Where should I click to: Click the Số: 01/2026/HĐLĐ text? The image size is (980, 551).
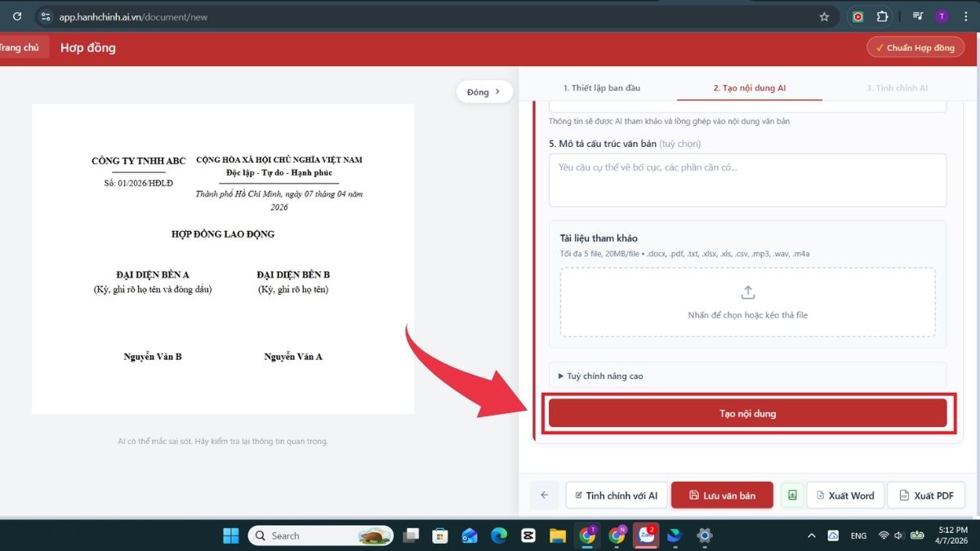[x=139, y=183]
